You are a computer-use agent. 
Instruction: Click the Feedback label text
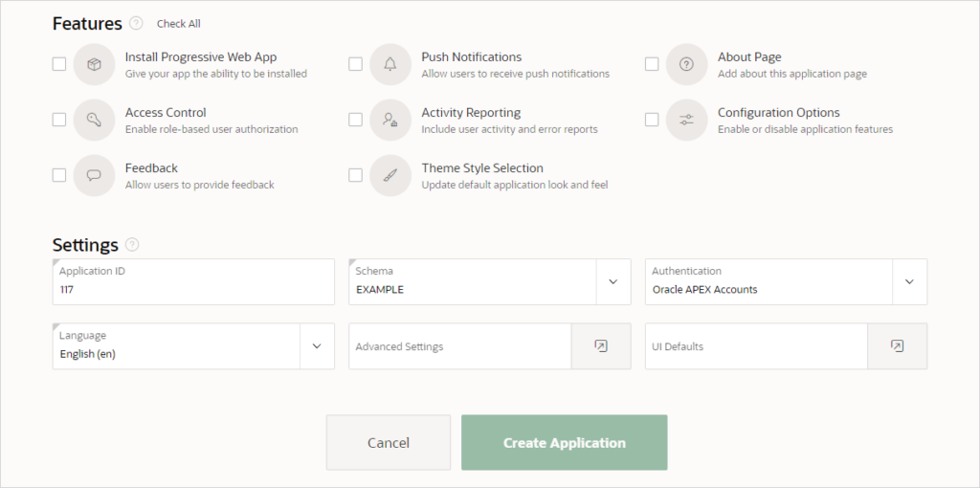click(x=151, y=168)
